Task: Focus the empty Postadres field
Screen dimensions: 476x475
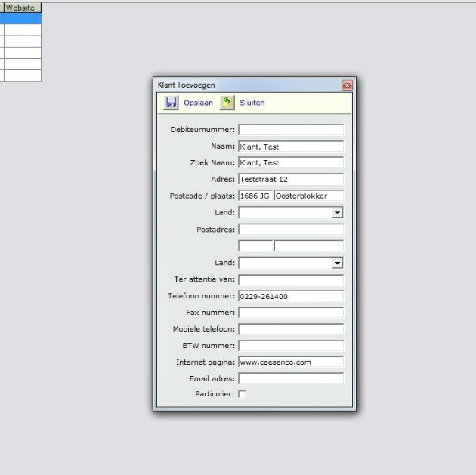Action: click(x=290, y=230)
